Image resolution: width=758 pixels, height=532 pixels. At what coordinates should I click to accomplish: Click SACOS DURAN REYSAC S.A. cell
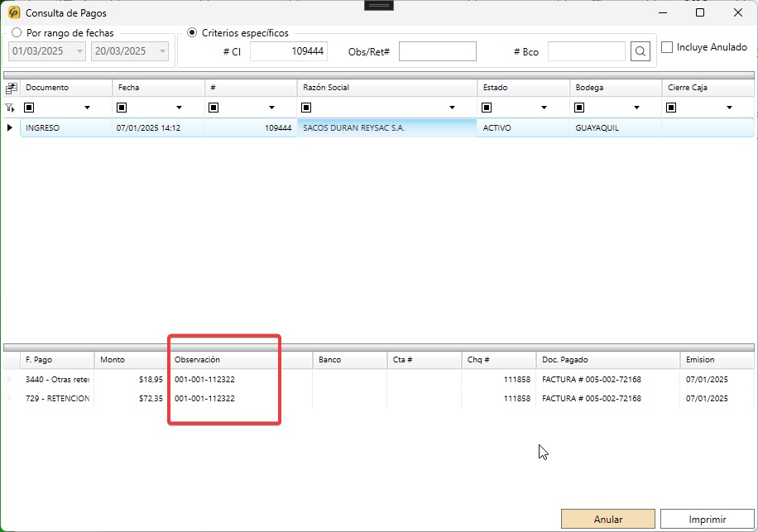coord(386,128)
